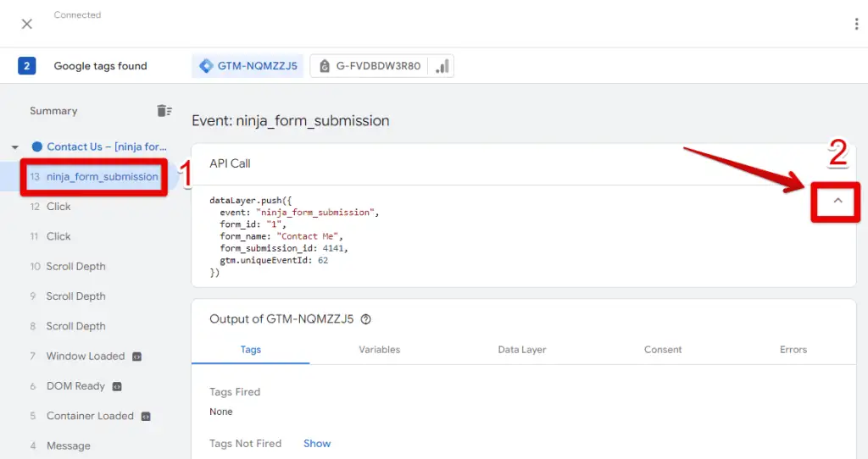Select the GTM-NQMZZJ5 container tag
Image resolution: width=868 pixels, height=459 pixels.
248,66
